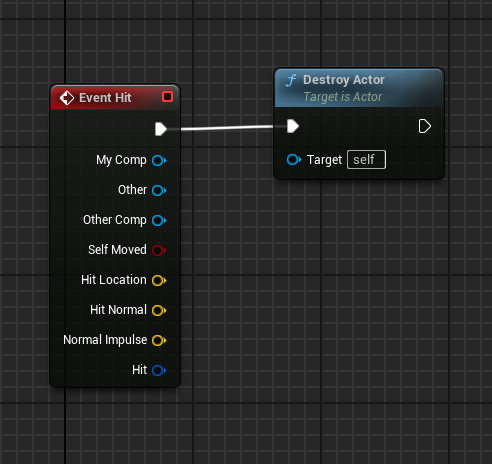Click the Other Comp output pin
Viewport: 492px width, 464px height.
pos(159,220)
